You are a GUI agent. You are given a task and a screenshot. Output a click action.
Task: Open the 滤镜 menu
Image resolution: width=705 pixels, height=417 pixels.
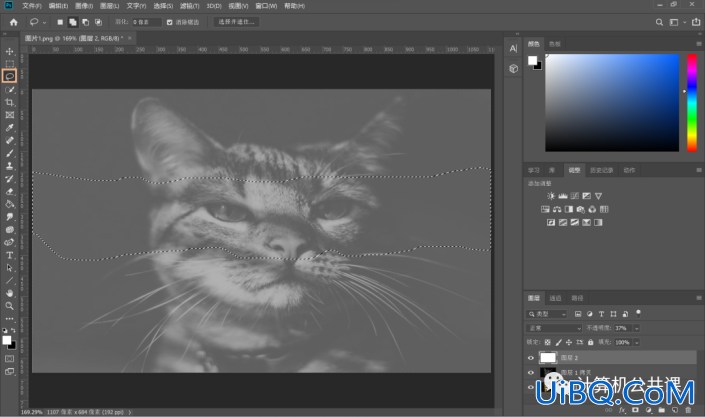(189, 6)
